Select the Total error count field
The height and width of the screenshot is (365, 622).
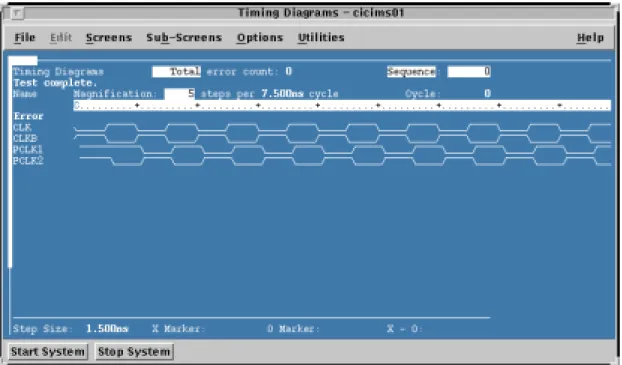pos(177,72)
